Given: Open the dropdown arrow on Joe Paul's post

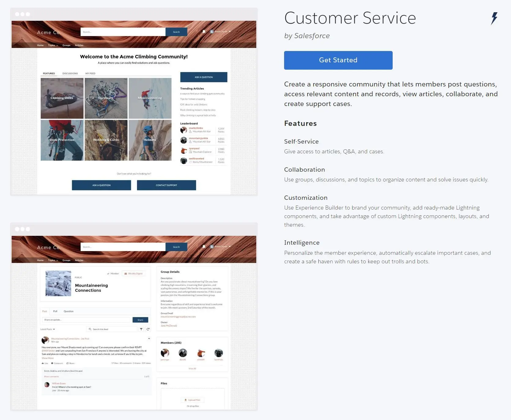Looking at the screenshot, I should point(149,338).
